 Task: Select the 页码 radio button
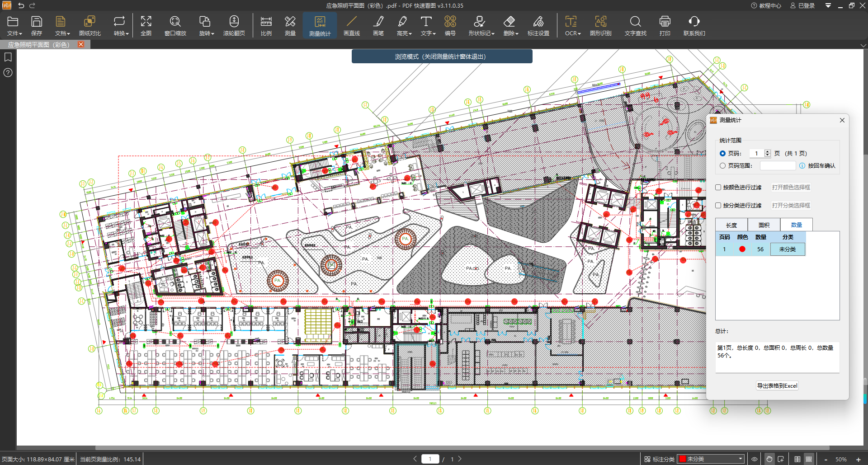coord(722,154)
